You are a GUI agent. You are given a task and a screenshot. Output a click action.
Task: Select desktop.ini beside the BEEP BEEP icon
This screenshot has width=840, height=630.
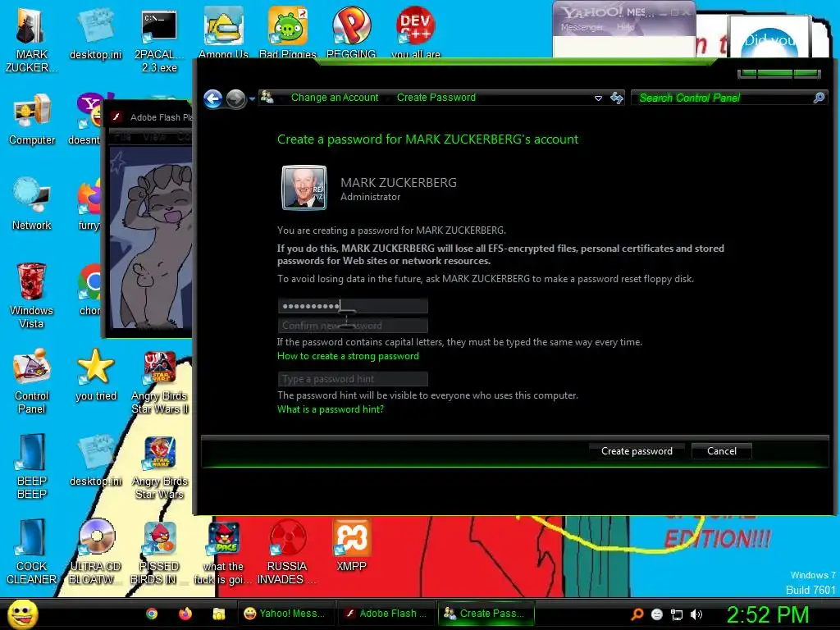point(95,461)
